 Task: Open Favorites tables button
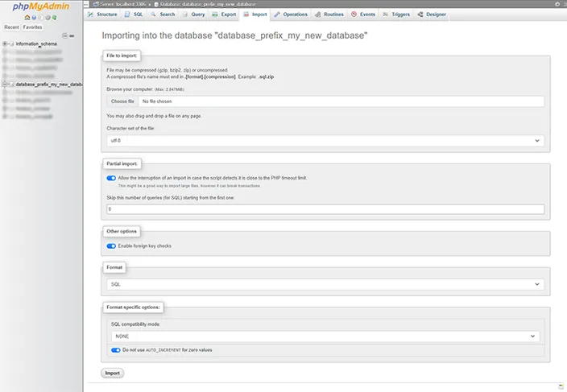(x=32, y=27)
